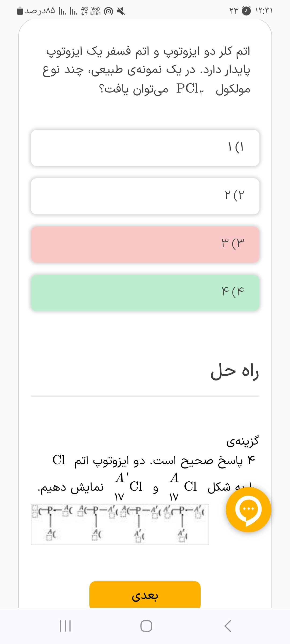Tap the clock time in status bar
Viewport: 290px width, 644px height.
pyautogui.click(x=264, y=11)
